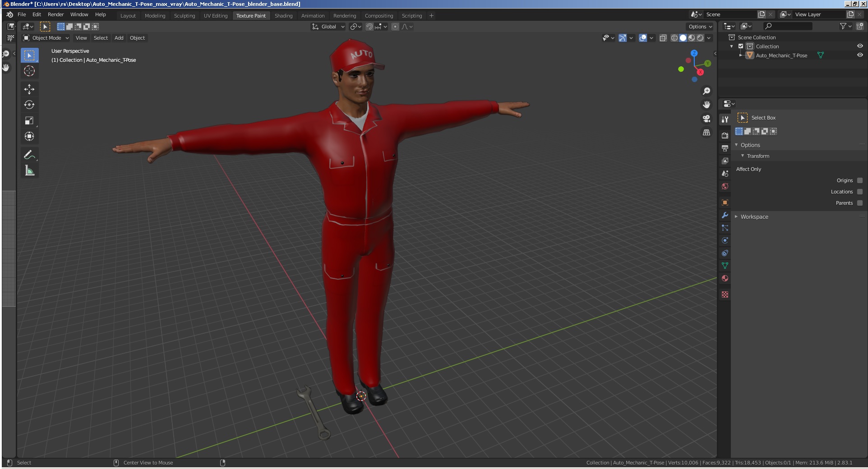Open the Global transform orientation dropdown

coord(328,27)
